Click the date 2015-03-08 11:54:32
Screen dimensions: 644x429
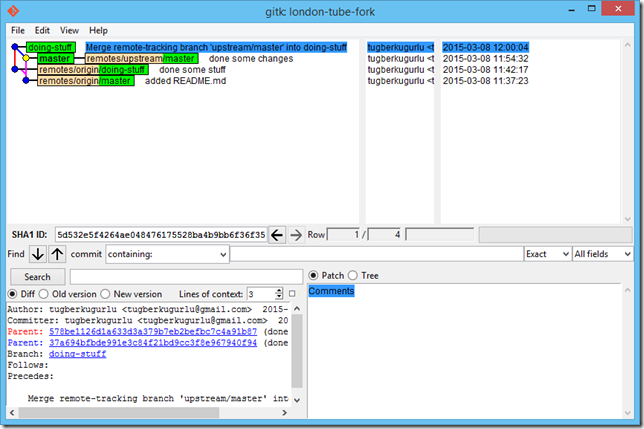point(485,58)
